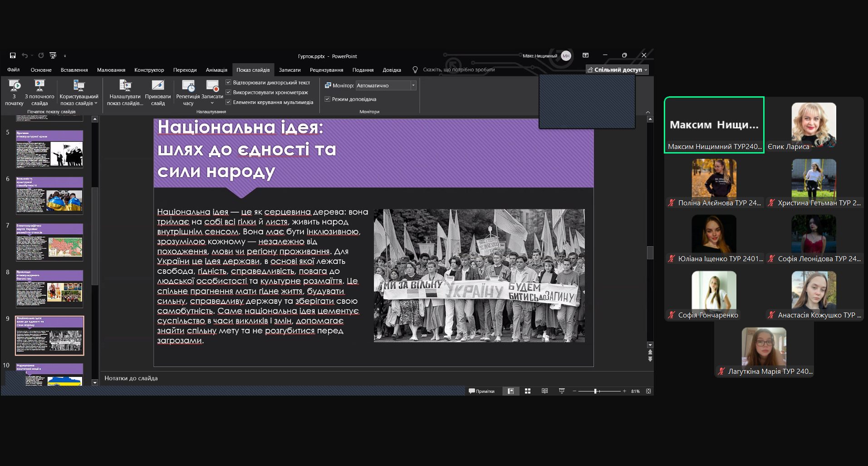Start slideshow from current slide

(39, 85)
